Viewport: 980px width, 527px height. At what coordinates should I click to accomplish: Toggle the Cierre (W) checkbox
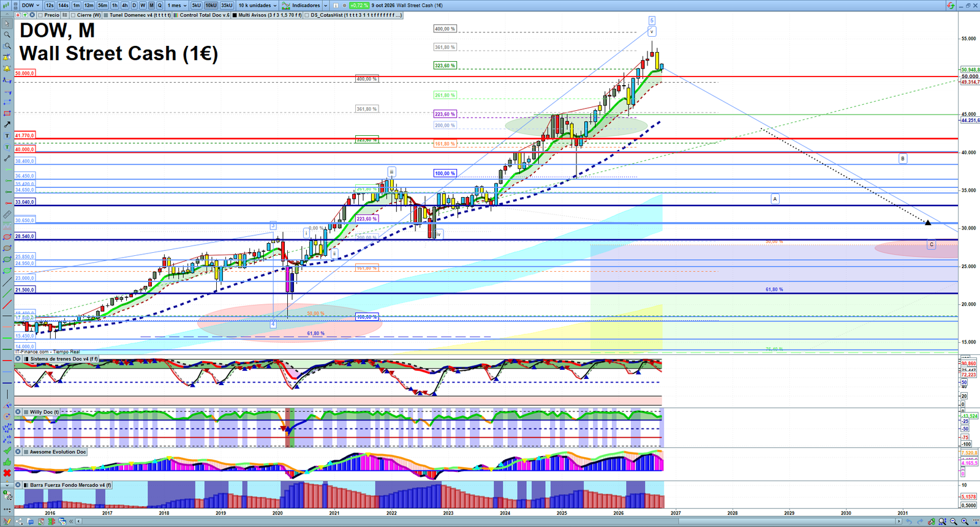73,15
